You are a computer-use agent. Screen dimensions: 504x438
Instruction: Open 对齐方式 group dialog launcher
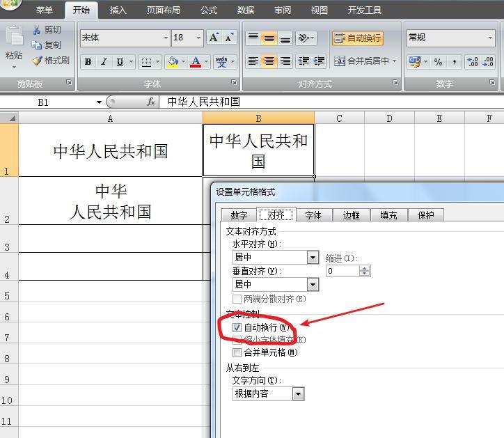pyautogui.click(x=395, y=82)
